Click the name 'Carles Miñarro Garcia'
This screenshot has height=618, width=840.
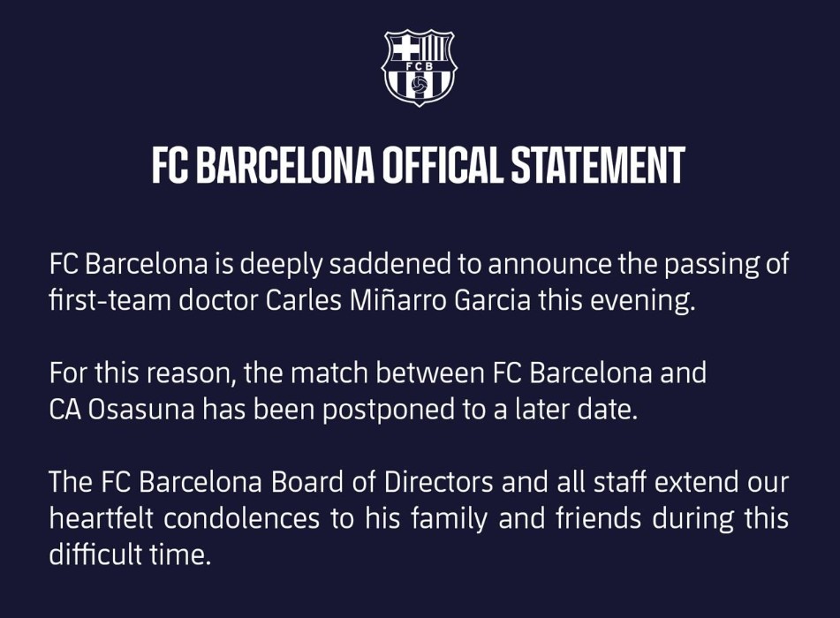click(x=398, y=300)
